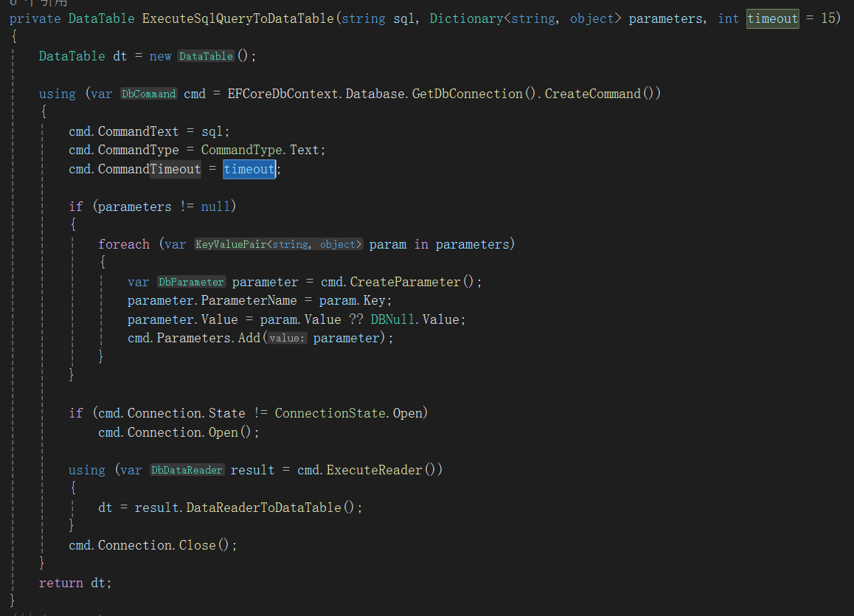Click the CreateParameter method call
854x616 pixels.
(x=405, y=282)
